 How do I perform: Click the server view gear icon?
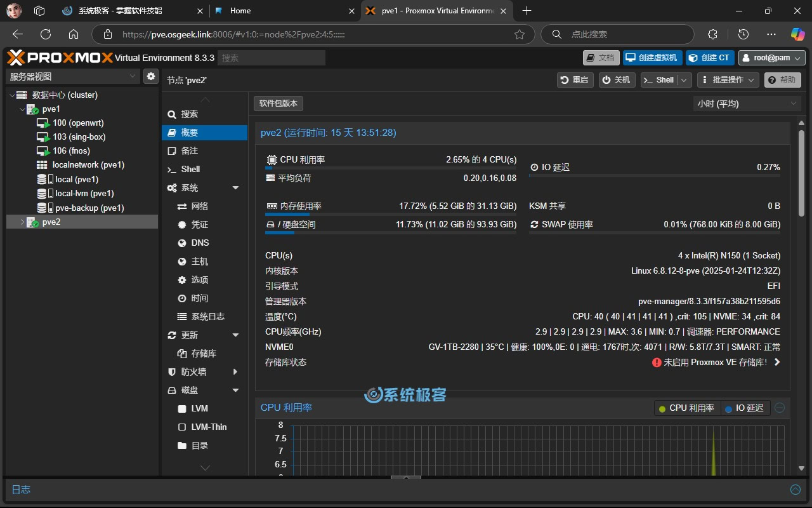pos(151,76)
